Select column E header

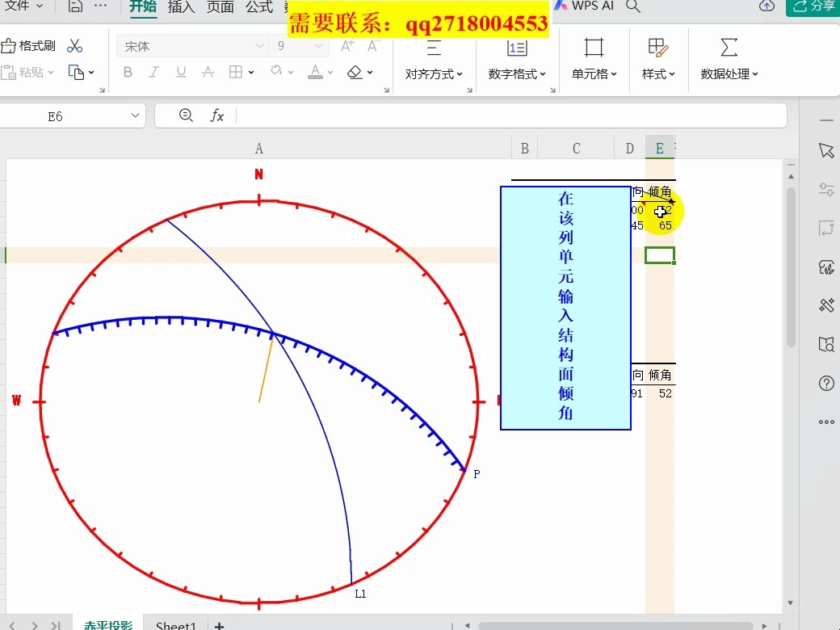pos(660,149)
